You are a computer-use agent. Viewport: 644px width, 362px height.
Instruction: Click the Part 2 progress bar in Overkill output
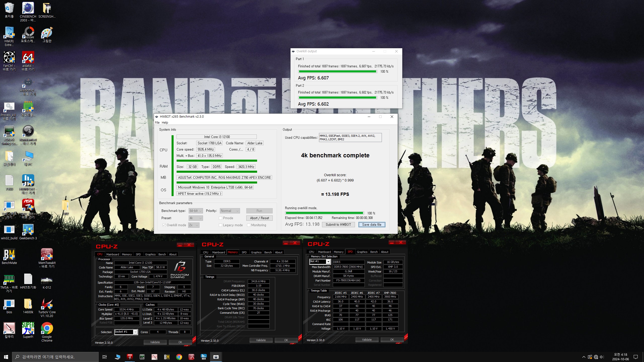click(338, 98)
